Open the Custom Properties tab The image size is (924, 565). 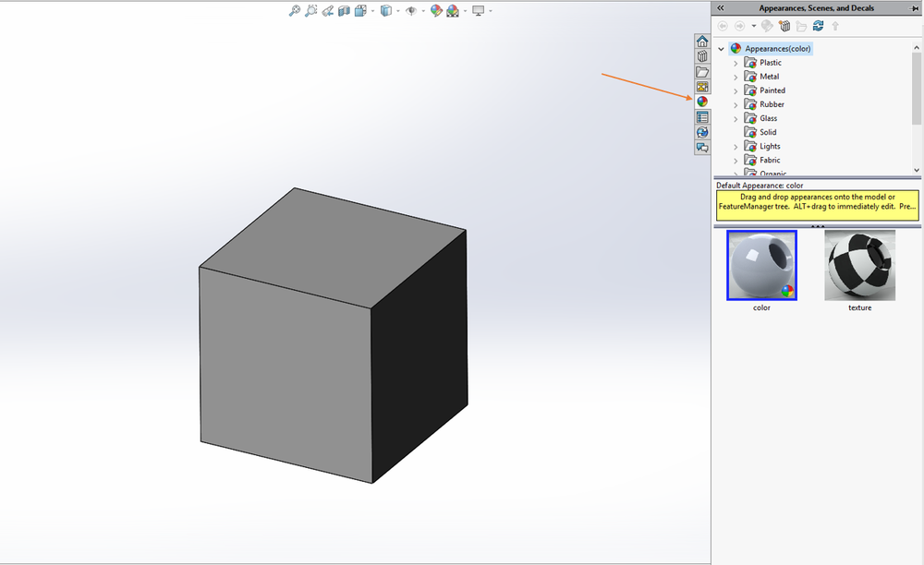point(702,117)
